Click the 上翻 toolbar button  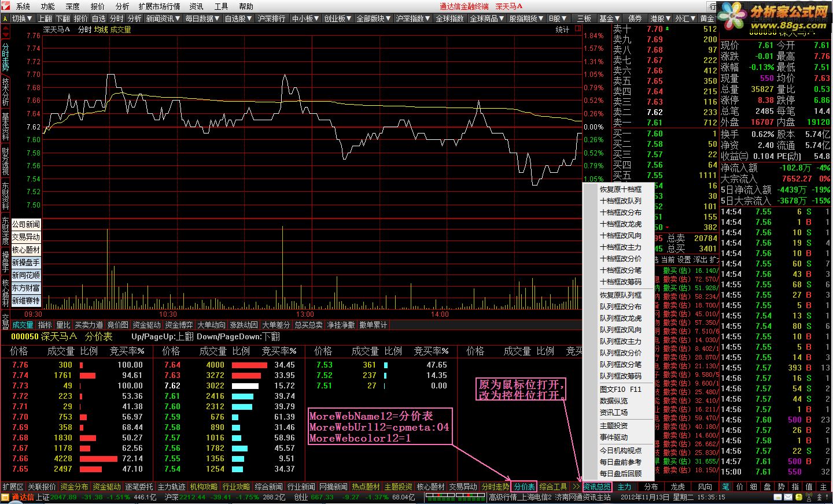45,18
